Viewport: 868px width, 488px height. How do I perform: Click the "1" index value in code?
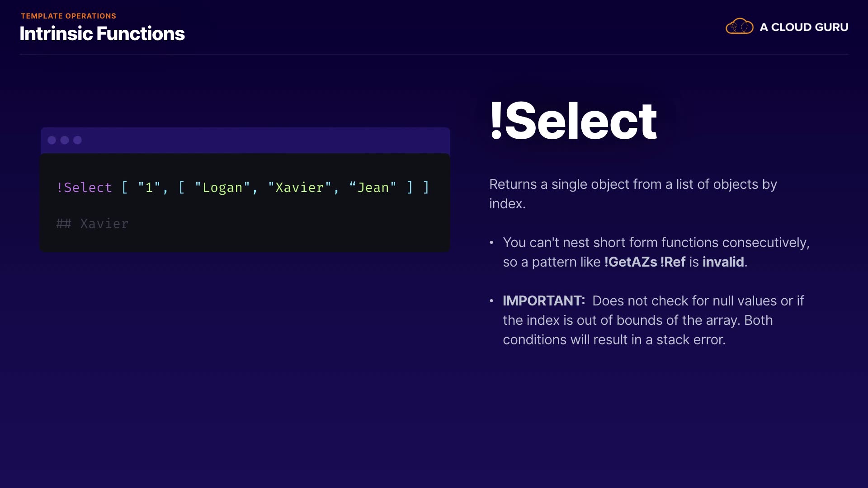pyautogui.click(x=149, y=188)
